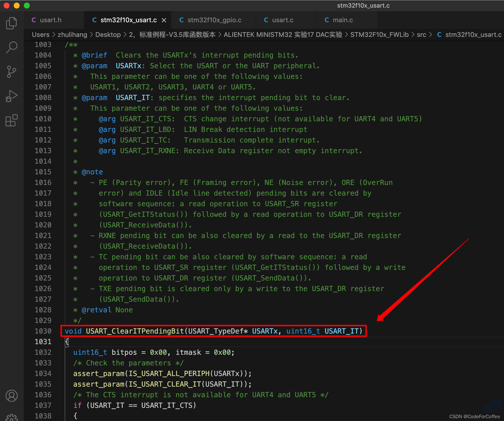Image resolution: width=504 pixels, height=421 pixels.
Task: Click the USART_ClearITPendingBit function name
Action: pos(135,331)
